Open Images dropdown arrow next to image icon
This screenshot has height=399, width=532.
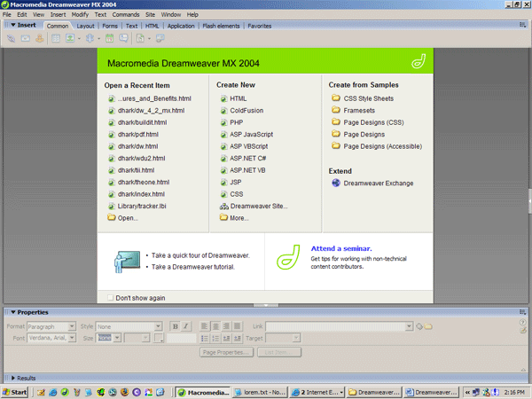click(79, 39)
